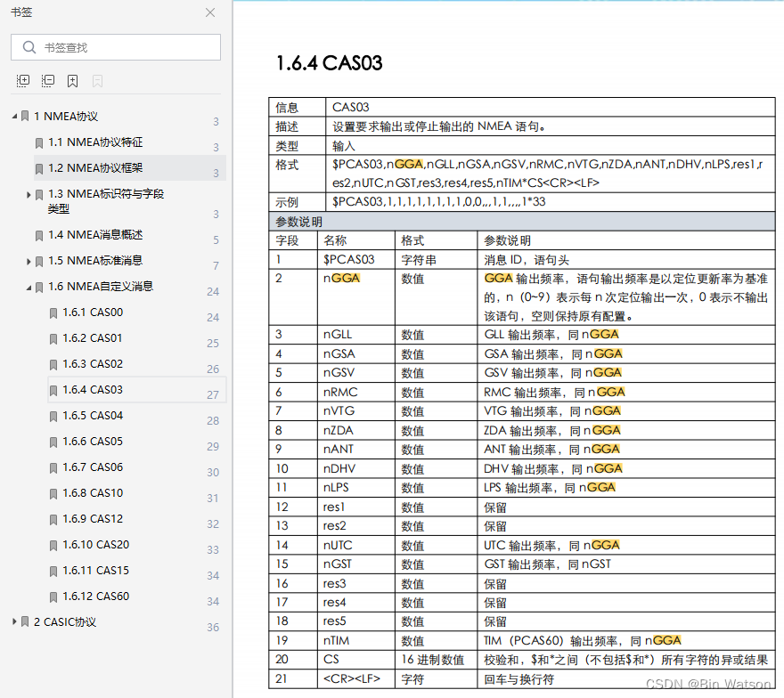Expand the 1.5 NMEA标准消息 node
The height and width of the screenshot is (698, 784).
(x=29, y=261)
